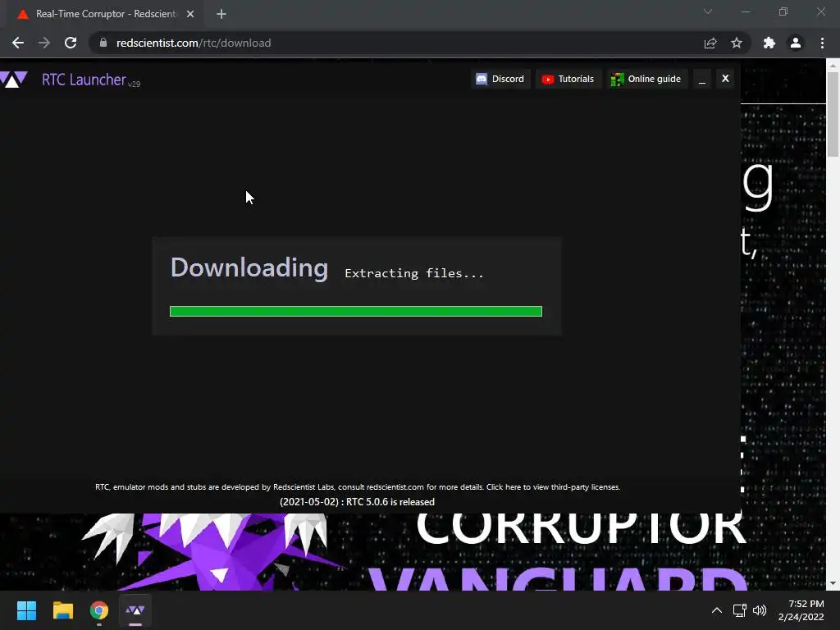Screen dimensions: 840x630
Task: Open Chrome profile avatar icon
Action: pyautogui.click(x=796, y=43)
